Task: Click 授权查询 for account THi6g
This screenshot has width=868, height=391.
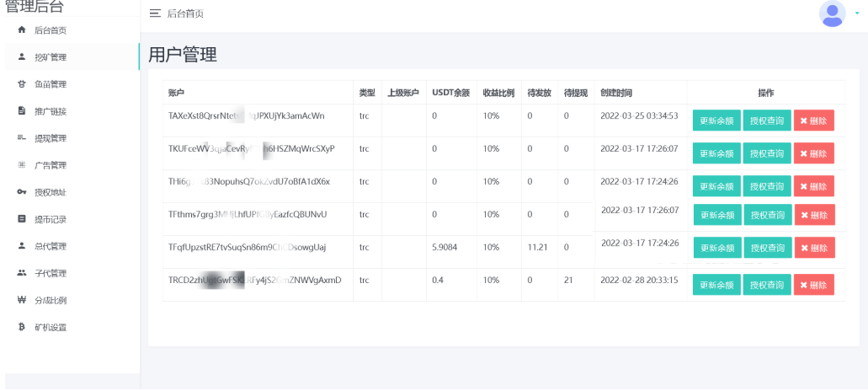Action: (767, 186)
